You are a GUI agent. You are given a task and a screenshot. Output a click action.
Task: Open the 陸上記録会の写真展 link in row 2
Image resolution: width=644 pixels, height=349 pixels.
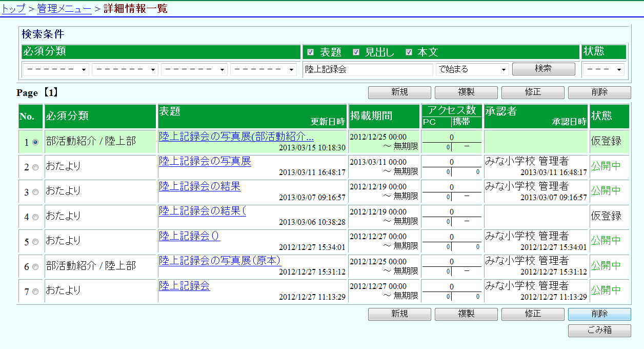pyautogui.click(x=205, y=161)
